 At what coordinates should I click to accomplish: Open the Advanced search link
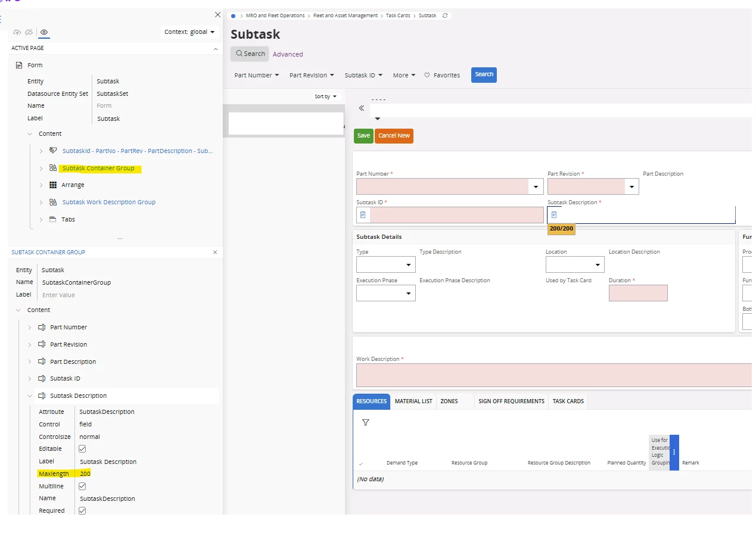288,54
